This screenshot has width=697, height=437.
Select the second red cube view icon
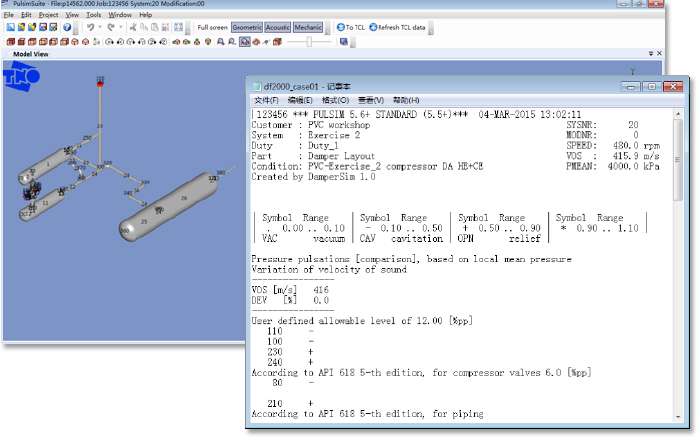point(21,42)
